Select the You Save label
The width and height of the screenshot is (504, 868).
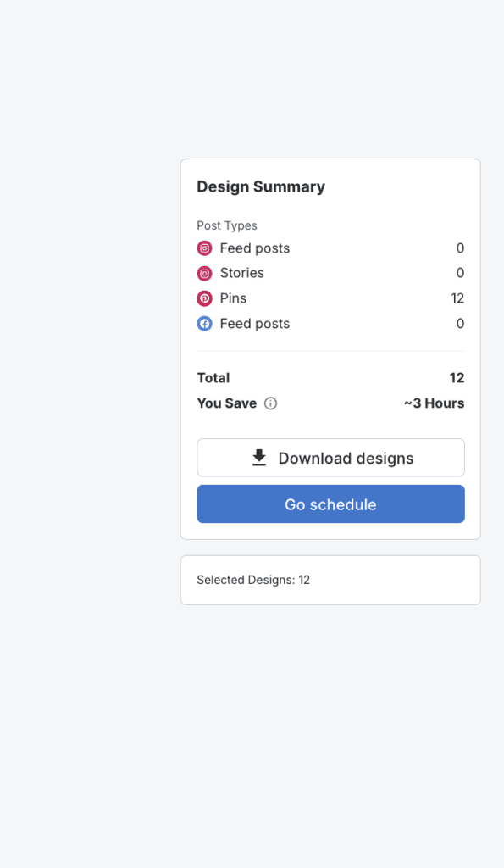tap(225, 403)
